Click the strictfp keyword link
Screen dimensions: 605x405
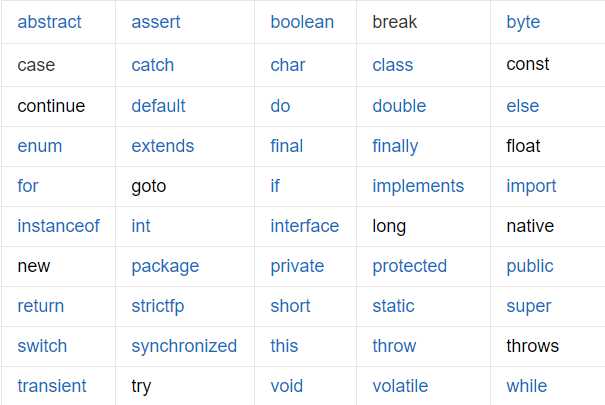coord(157,307)
